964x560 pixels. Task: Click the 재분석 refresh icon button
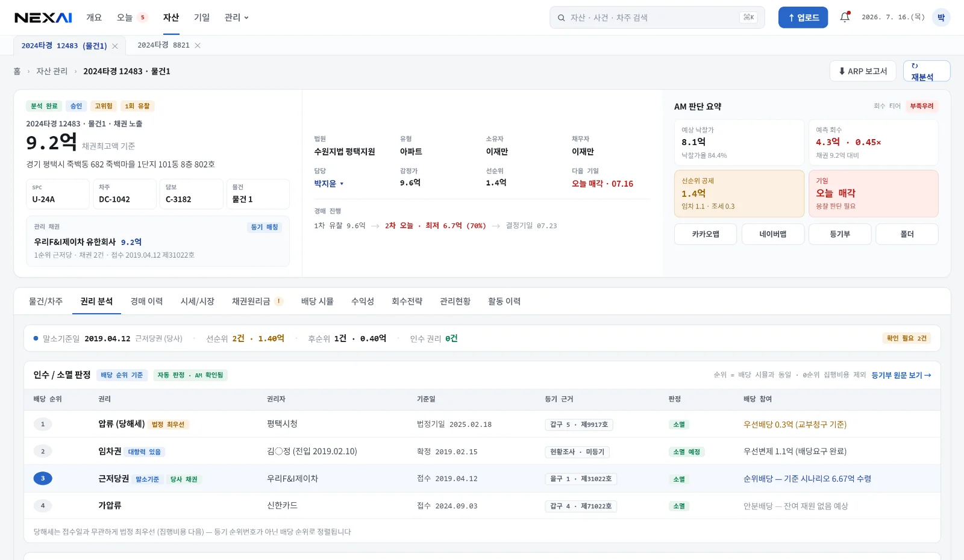click(x=927, y=71)
